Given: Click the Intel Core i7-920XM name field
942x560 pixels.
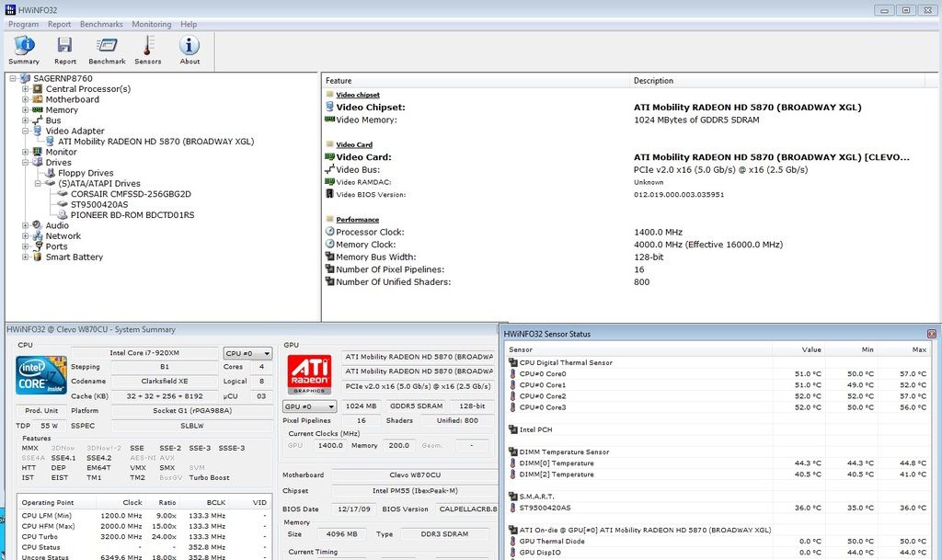Looking at the screenshot, I should coord(144,353).
